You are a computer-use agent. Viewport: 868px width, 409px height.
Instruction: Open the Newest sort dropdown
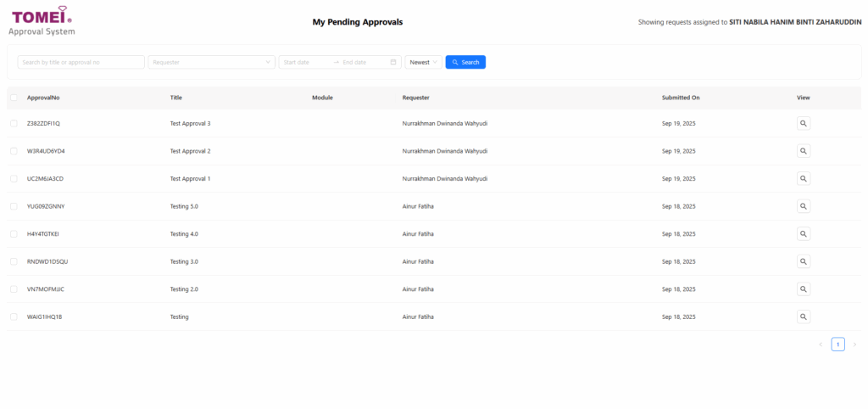pyautogui.click(x=423, y=62)
